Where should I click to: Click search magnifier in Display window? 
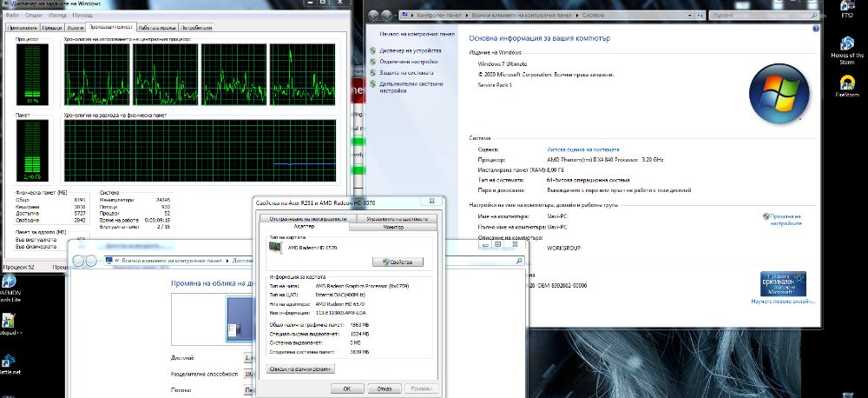click(519, 260)
